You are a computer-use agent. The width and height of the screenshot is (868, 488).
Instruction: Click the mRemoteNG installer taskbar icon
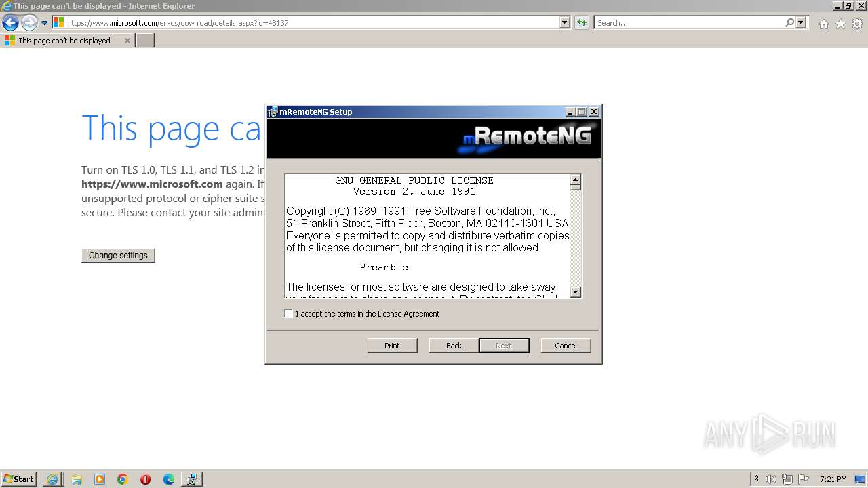click(x=192, y=479)
